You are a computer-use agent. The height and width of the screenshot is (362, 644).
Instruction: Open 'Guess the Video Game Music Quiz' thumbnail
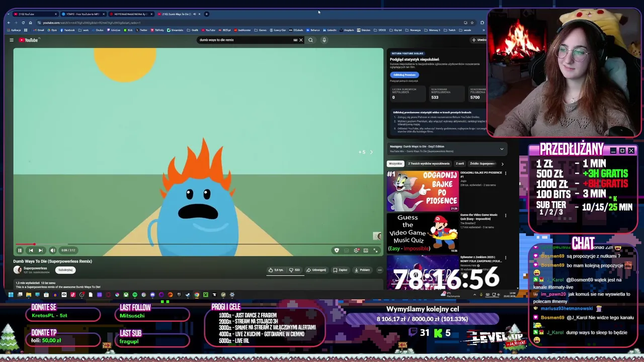(423, 233)
